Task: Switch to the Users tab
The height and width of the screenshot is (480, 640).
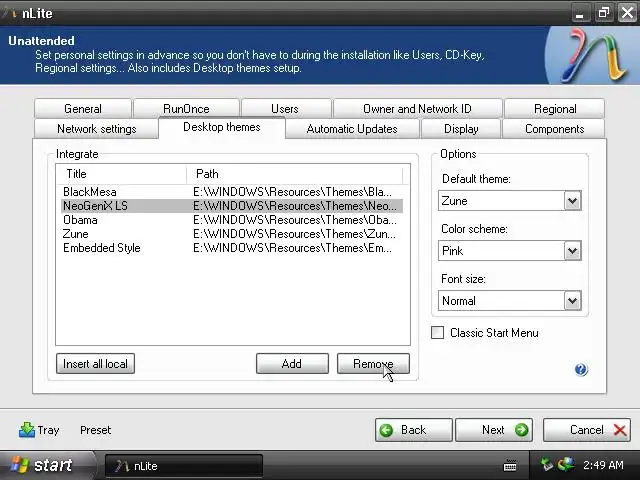Action: [x=285, y=109]
